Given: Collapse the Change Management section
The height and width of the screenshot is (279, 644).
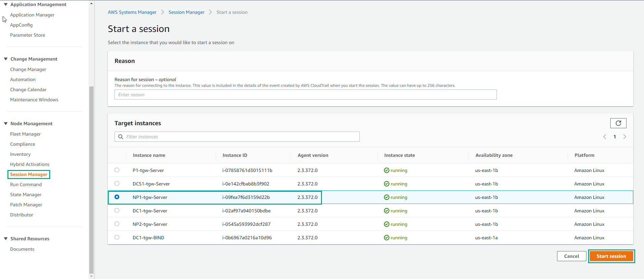Looking at the screenshot, I should pos(6,59).
